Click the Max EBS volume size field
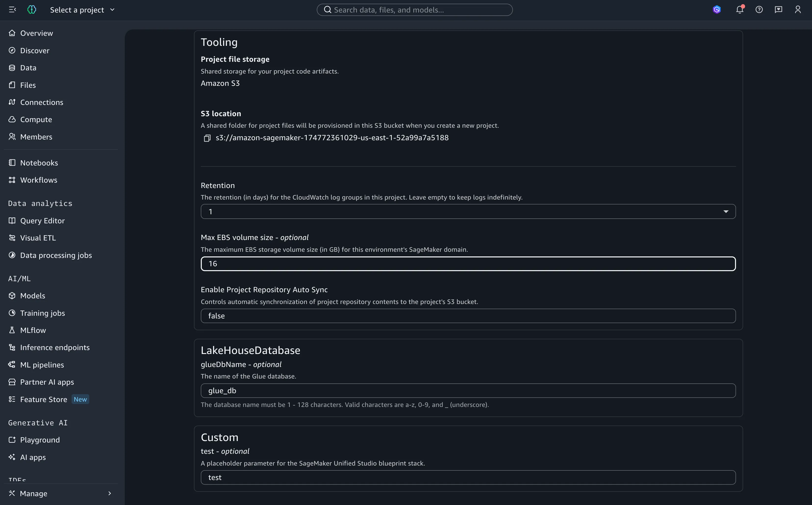 pos(468,264)
